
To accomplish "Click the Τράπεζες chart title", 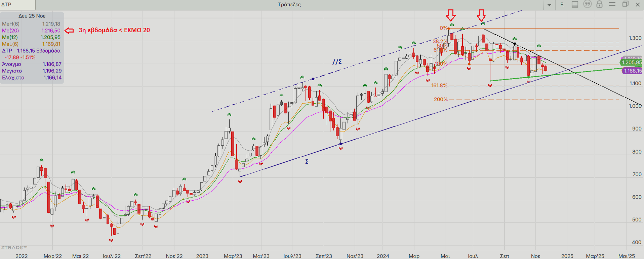I will pyautogui.click(x=289, y=5).
